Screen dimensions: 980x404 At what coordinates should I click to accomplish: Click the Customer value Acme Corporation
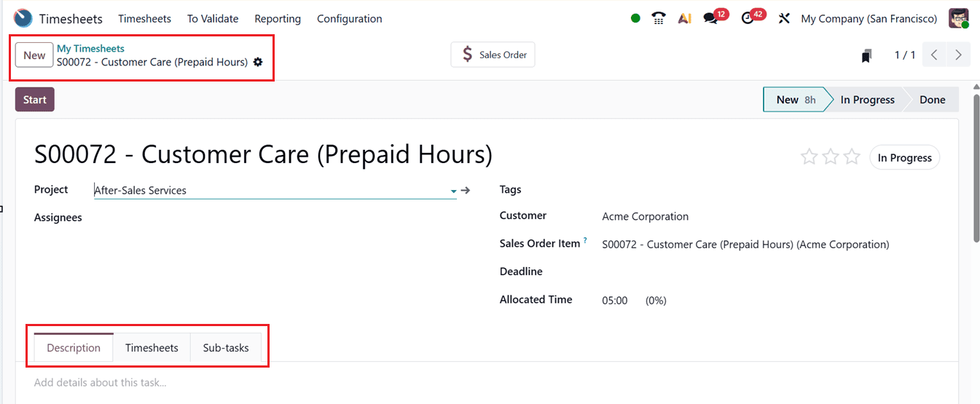click(x=646, y=216)
